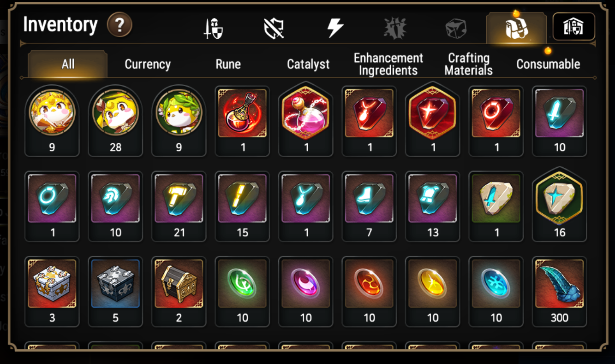
Task: Switch to the Rune tab
Action: click(228, 64)
